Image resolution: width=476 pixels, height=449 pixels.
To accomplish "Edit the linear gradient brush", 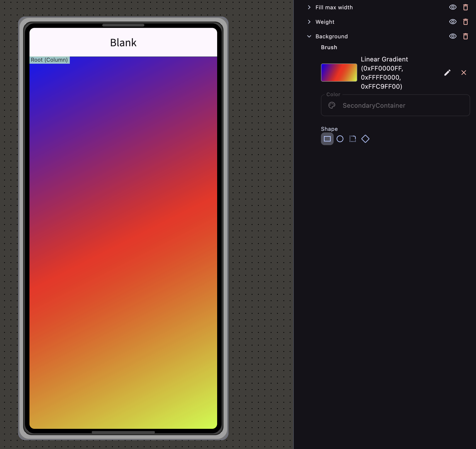I will [x=447, y=73].
